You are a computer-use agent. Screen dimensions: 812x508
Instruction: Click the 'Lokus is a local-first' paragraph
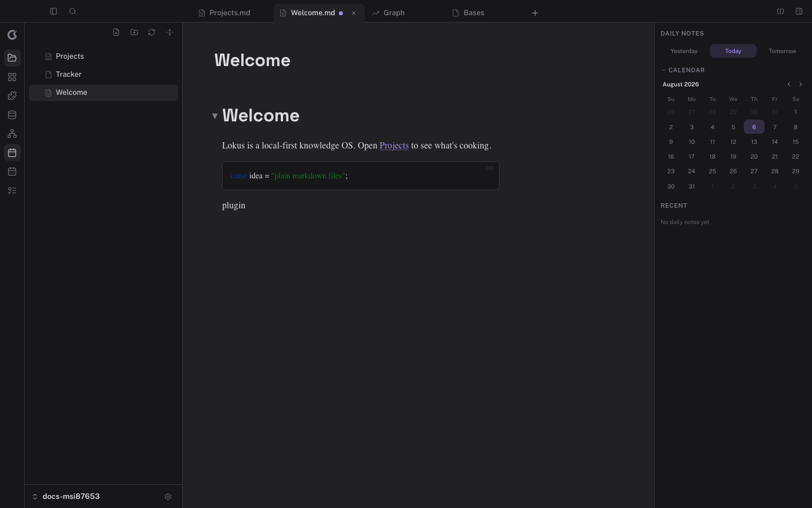(357, 146)
